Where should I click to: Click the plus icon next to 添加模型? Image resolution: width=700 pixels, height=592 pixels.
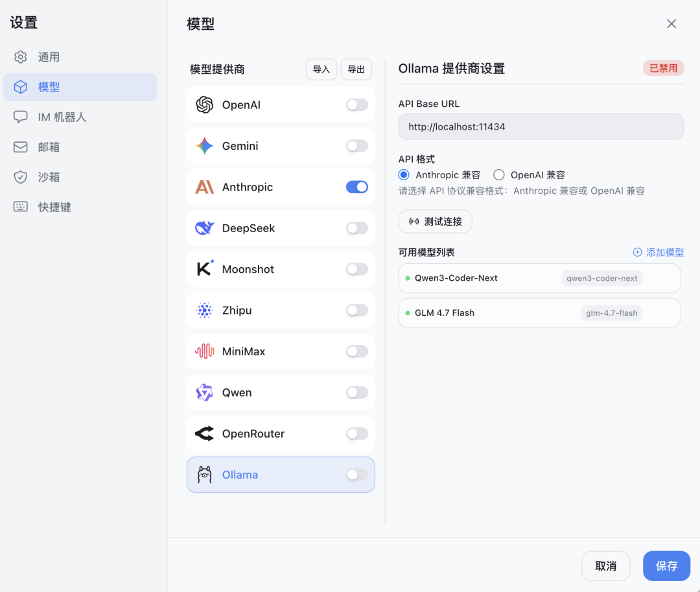638,252
